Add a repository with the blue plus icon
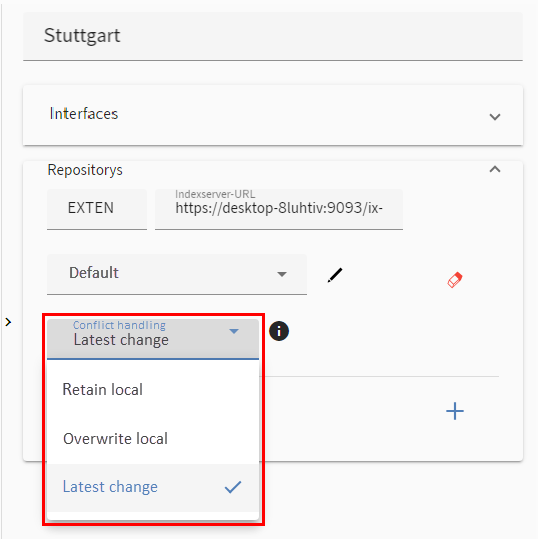Screen dimensions: 538x539 [455, 411]
